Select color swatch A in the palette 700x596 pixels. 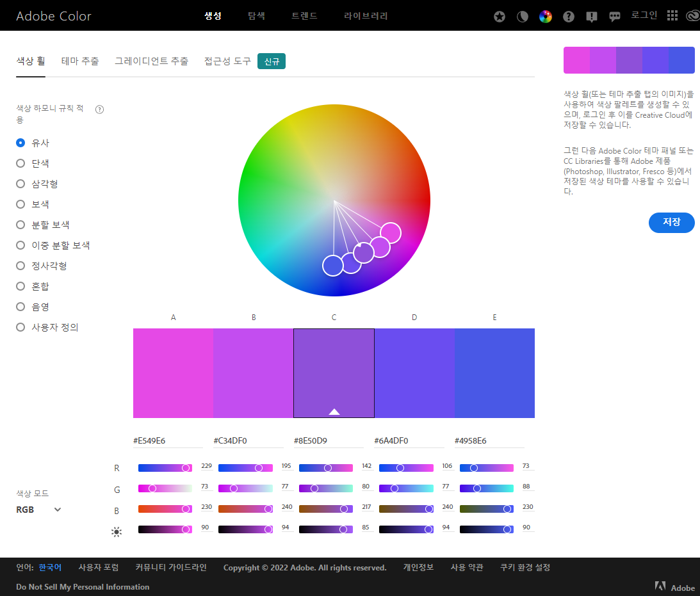point(173,373)
